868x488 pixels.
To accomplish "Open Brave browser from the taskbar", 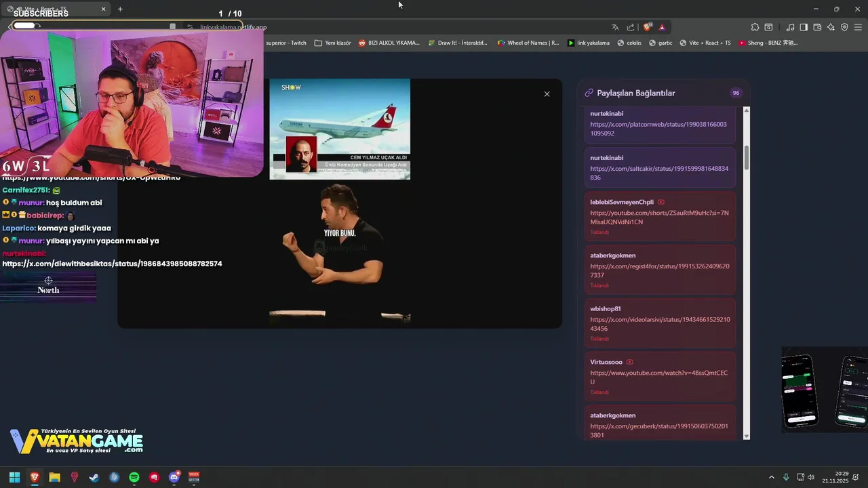I will point(35,477).
